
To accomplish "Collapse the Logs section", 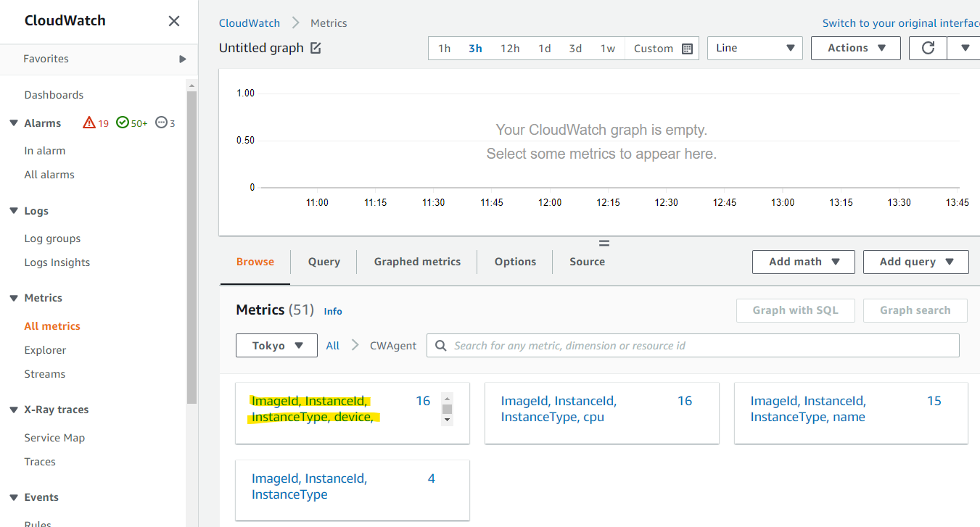I will pyautogui.click(x=14, y=211).
